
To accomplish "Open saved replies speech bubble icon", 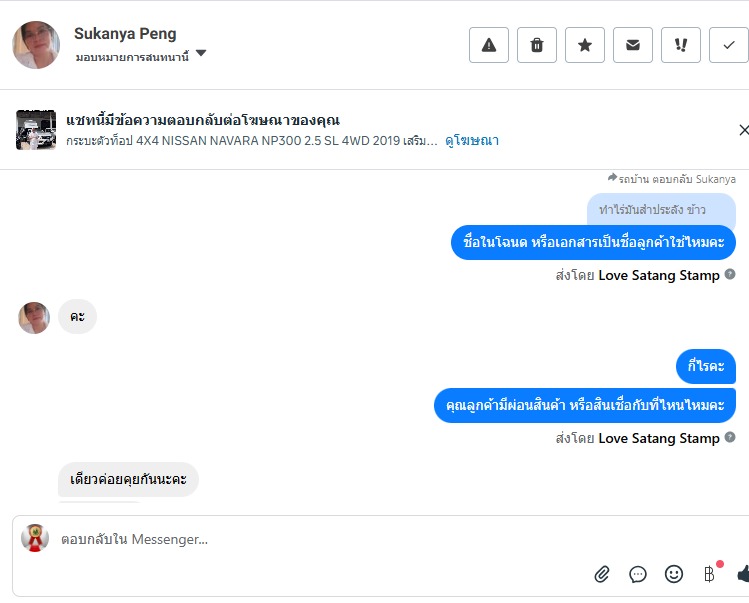I will coord(638,574).
